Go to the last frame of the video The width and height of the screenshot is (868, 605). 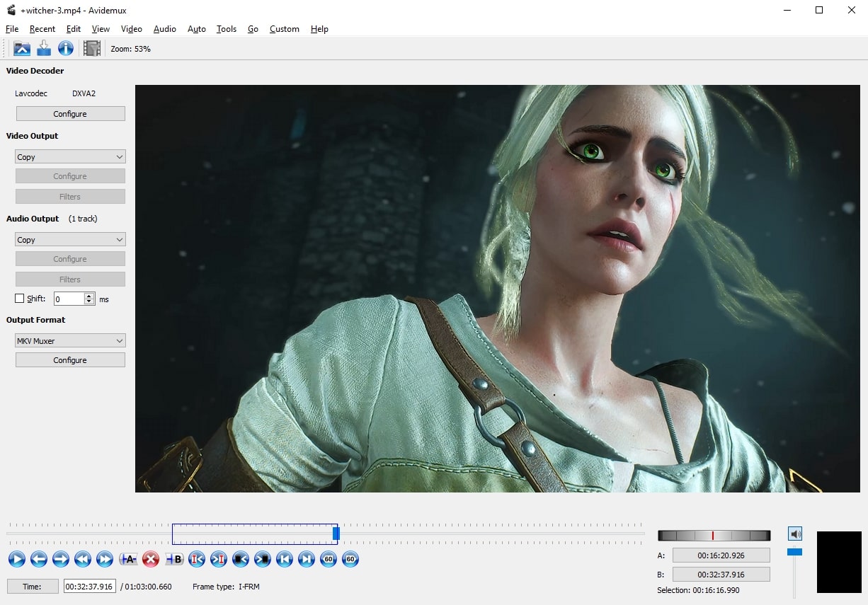tap(307, 559)
